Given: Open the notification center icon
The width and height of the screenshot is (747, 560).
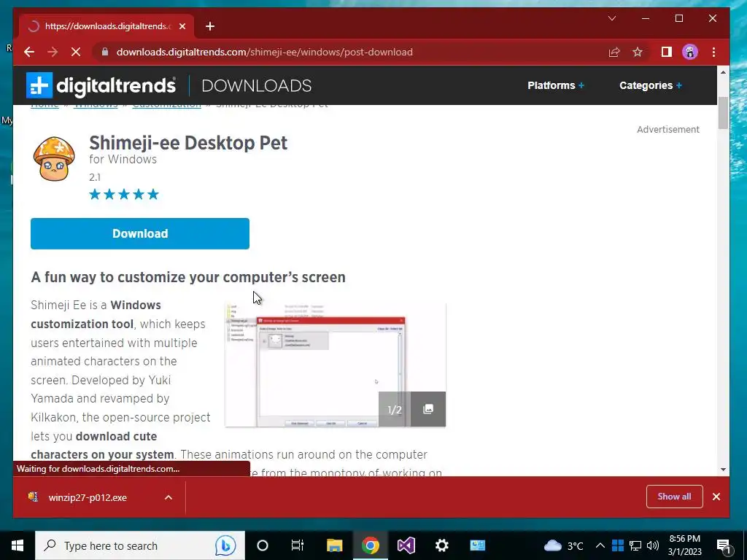Looking at the screenshot, I should click(x=724, y=545).
